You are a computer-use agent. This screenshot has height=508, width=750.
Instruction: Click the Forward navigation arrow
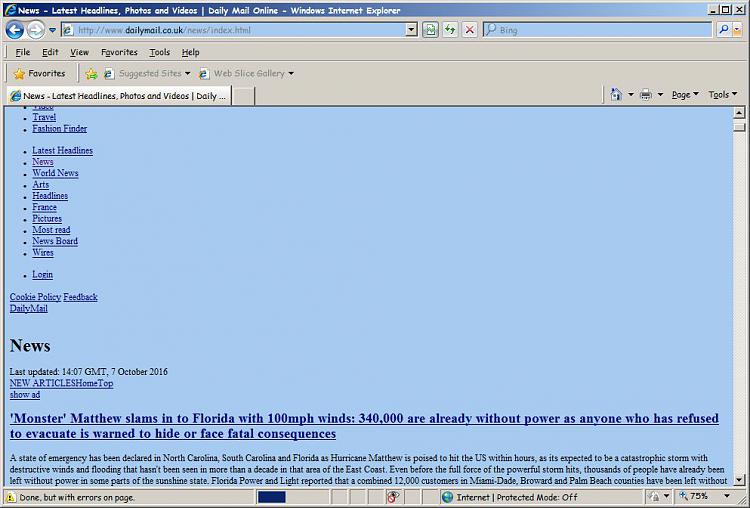click(36, 30)
